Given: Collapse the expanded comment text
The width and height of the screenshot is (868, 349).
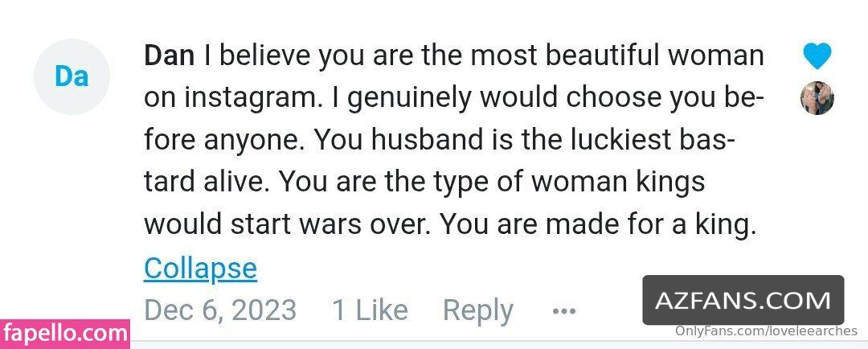Looking at the screenshot, I should (x=200, y=269).
